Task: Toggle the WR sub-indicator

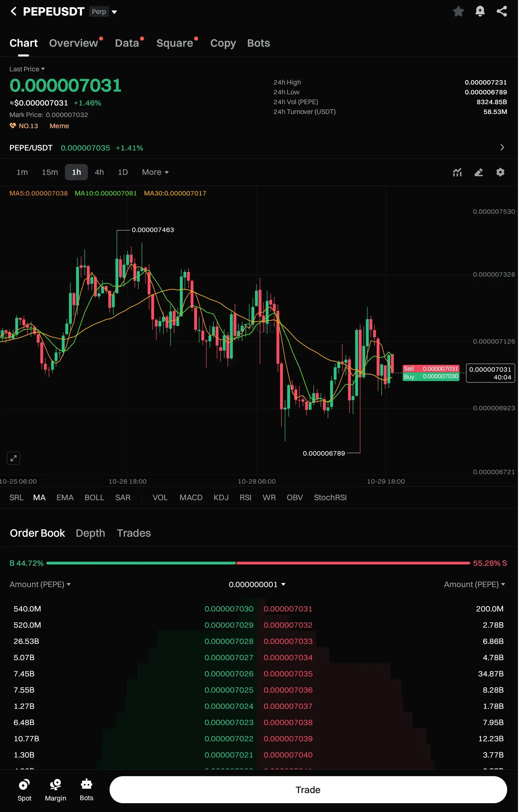Action: (269, 497)
